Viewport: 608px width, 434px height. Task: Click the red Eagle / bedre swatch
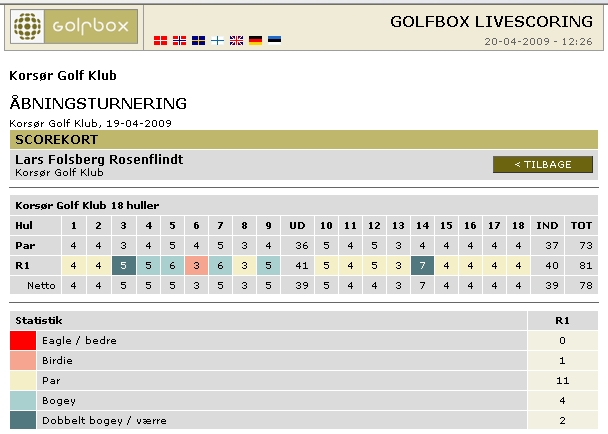point(23,341)
